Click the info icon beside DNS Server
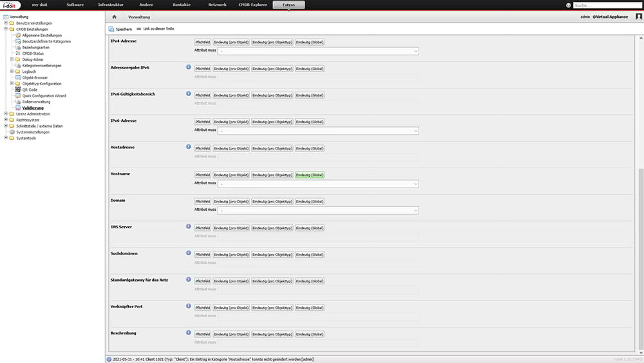Viewport: 644px width, 363px height. (x=189, y=226)
